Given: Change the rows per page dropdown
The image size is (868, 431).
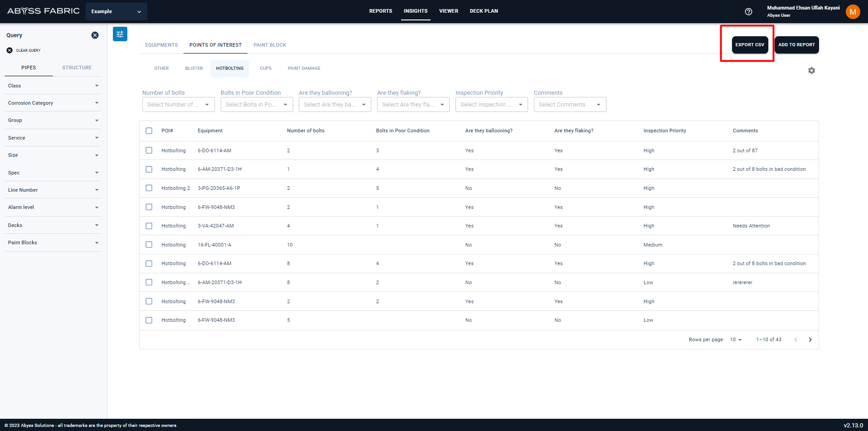Looking at the screenshot, I should point(736,340).
